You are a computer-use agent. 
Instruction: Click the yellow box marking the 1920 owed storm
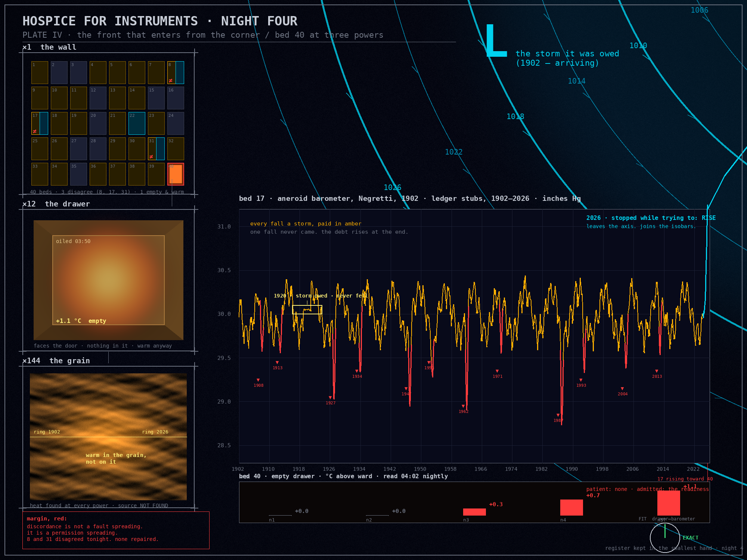[x=307, y=309]
